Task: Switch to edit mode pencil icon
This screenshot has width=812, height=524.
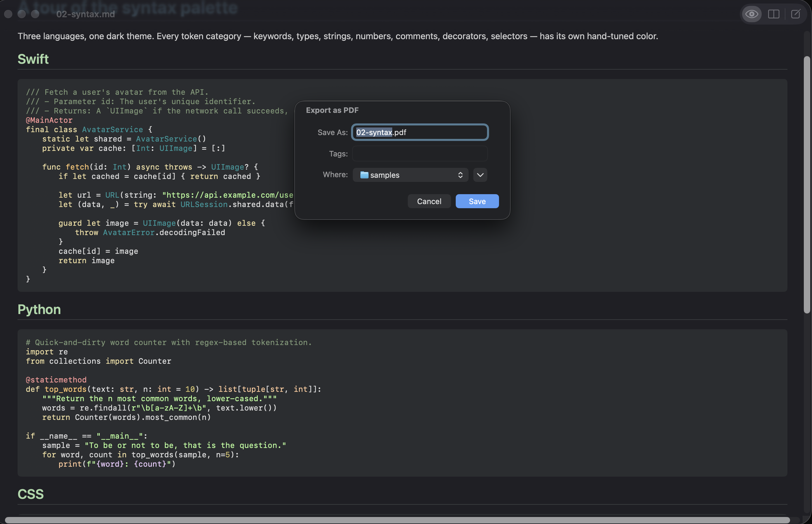Action: pyautogui.click(x=796, y=14)
